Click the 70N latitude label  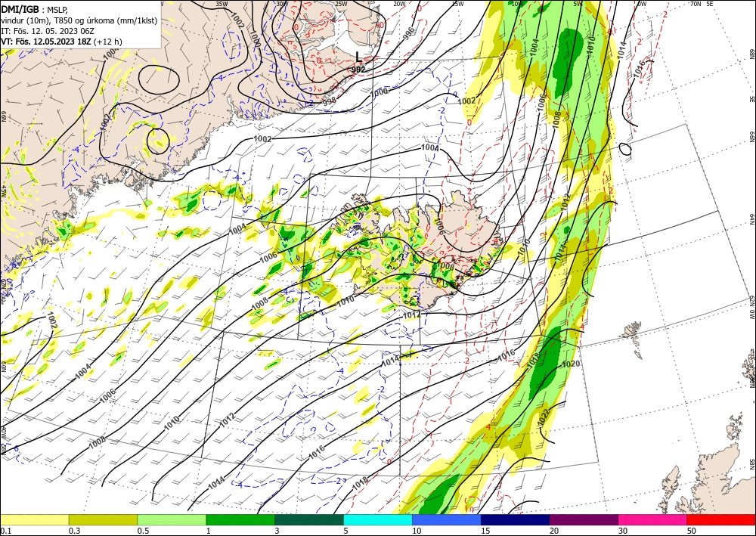coord(696,3)
